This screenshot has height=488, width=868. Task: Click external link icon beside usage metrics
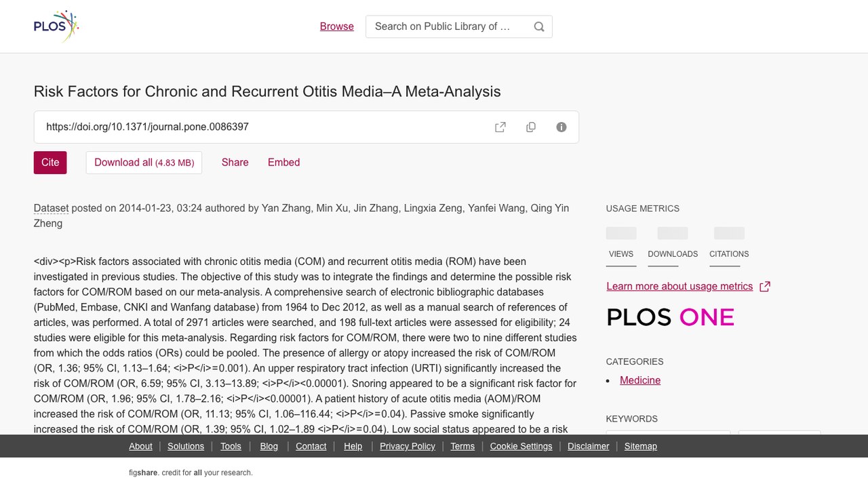tap(765, 287)
